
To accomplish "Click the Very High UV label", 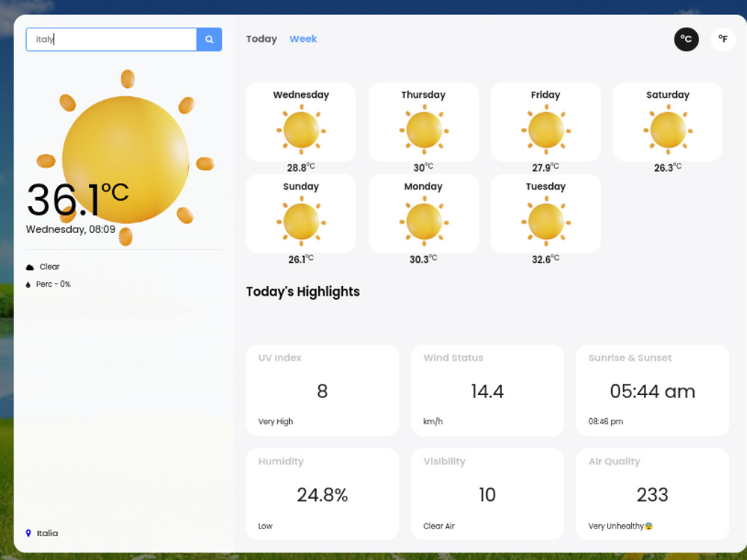I will point(276,421).
